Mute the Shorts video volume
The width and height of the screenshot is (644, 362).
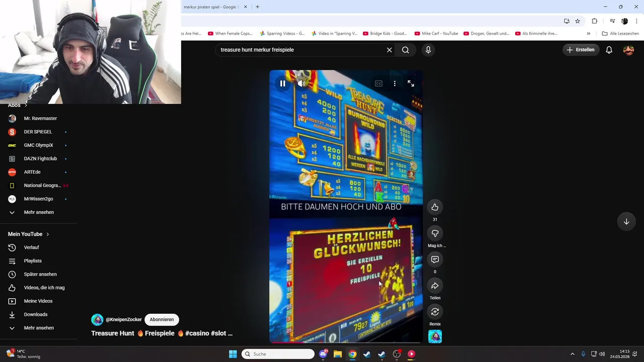pos(302,83)
